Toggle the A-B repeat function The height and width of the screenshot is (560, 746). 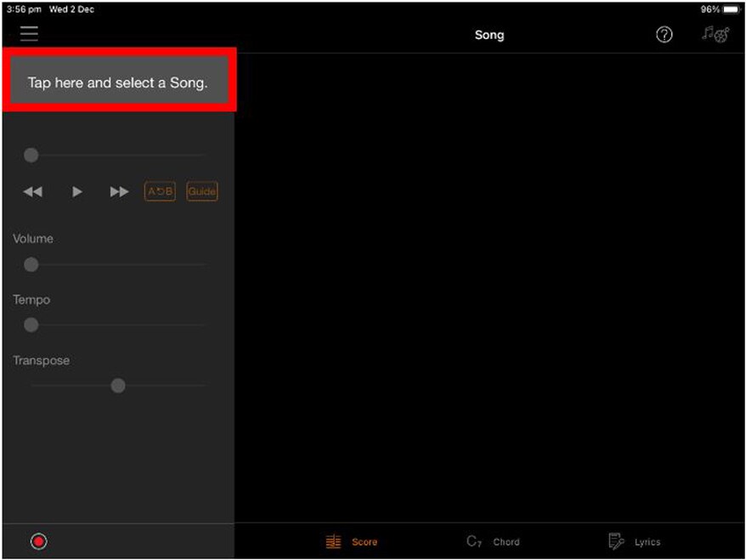pos(160,192)
